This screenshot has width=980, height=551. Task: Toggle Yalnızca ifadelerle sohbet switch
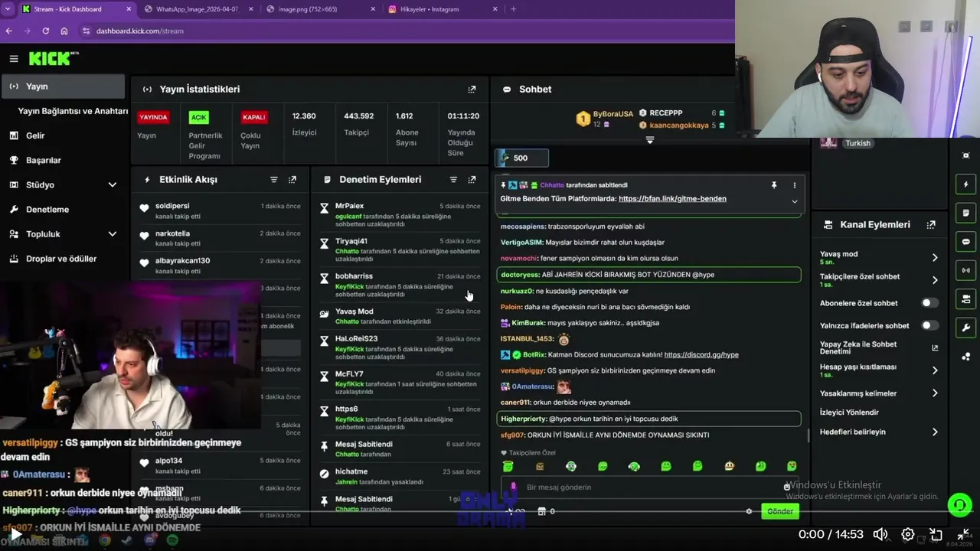point(929,325)
